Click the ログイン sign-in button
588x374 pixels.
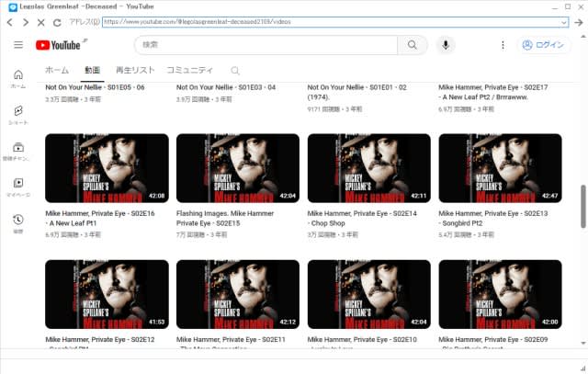point(543,45)
